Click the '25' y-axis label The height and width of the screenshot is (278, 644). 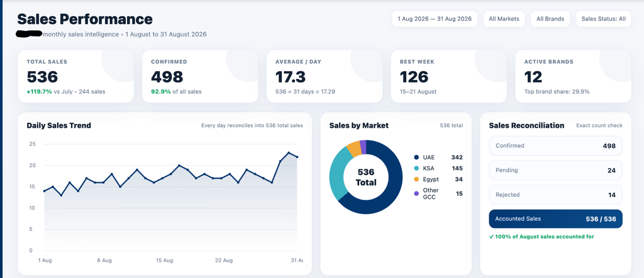coord(33,144)
